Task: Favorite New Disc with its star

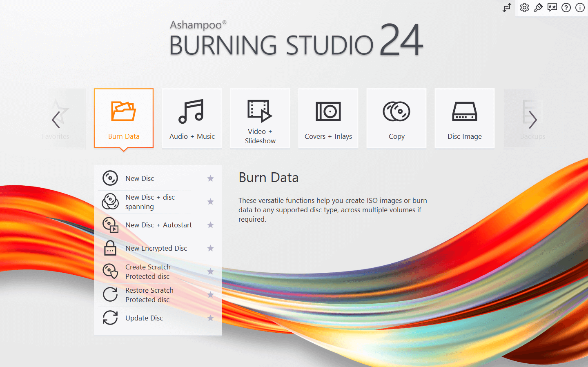Action: tap(210, 178)
